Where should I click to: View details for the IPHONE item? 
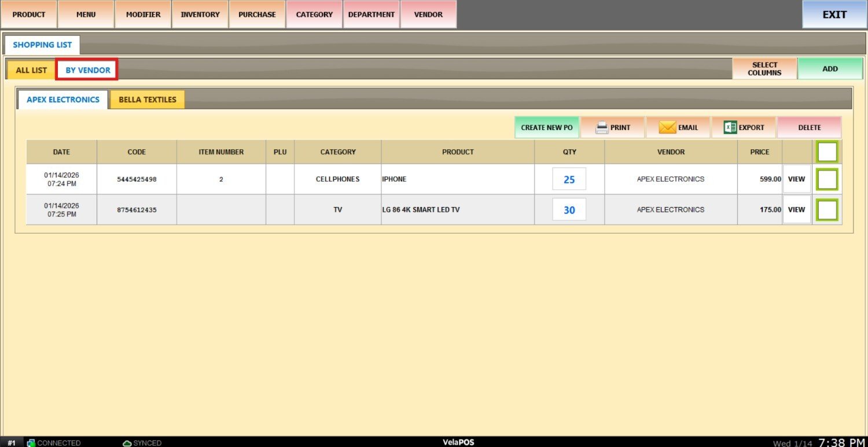coord(796,179)
